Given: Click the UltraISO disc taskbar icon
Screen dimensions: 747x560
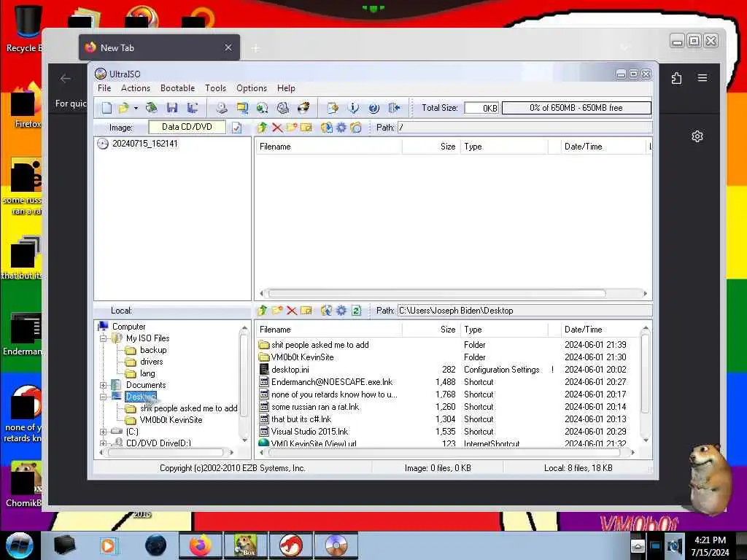Looking at the screenshot, I should pyautogui.click(x=336, y=545).
